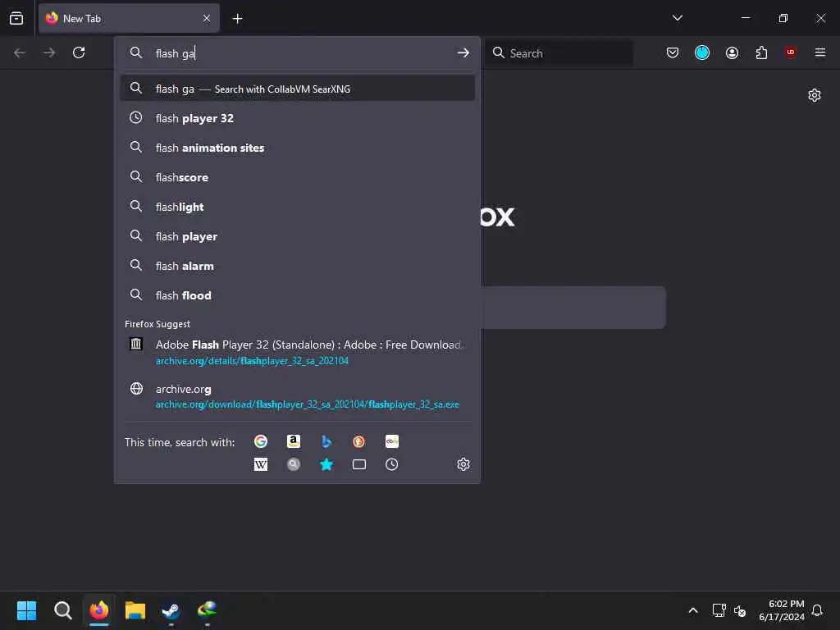Expand the list all tabs chevron

(x=677, y=18)
